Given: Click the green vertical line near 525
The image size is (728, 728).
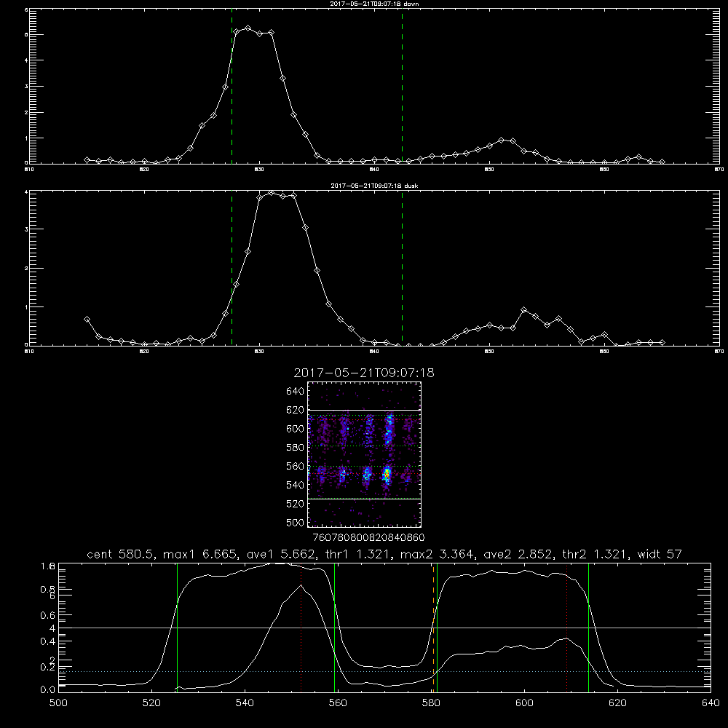Looking at the screenshot, I should coord(177,628).
